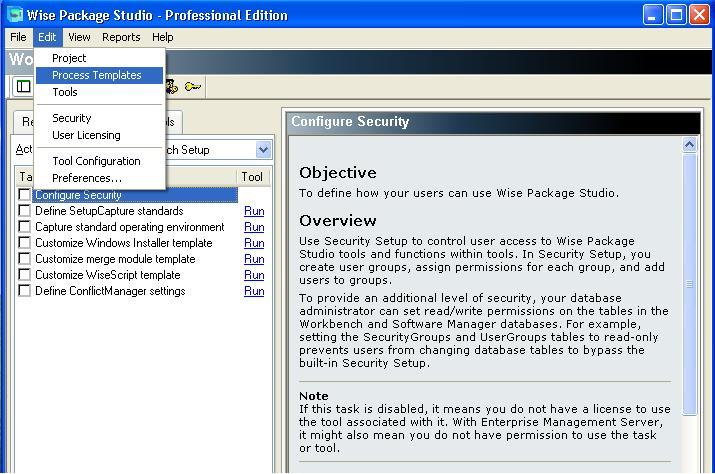Click the yellow key licensing toolbar icon
Screen dimensions: 715x474
point(192,87)
